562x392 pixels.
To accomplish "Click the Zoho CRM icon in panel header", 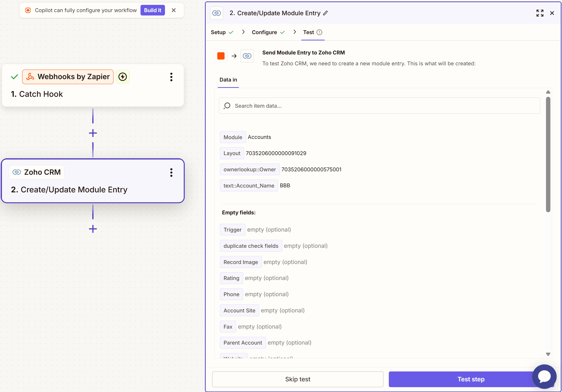I will click(x=216, y=13).
